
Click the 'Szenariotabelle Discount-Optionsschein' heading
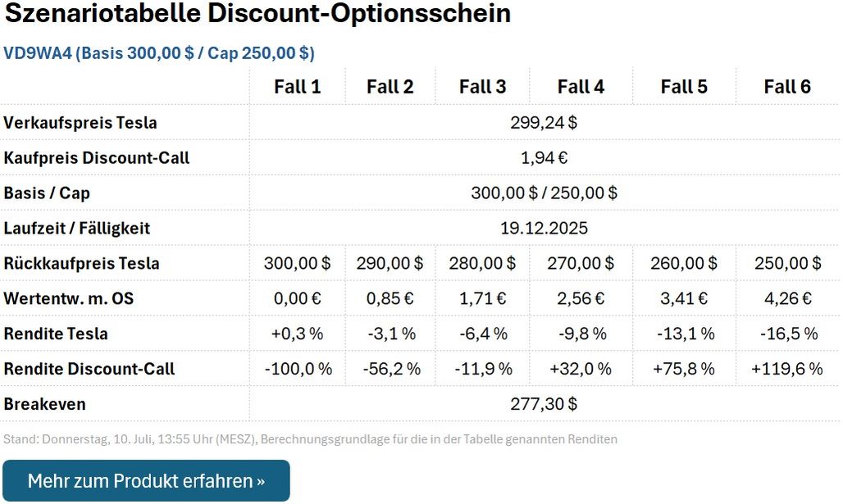(x=257, y=15)
